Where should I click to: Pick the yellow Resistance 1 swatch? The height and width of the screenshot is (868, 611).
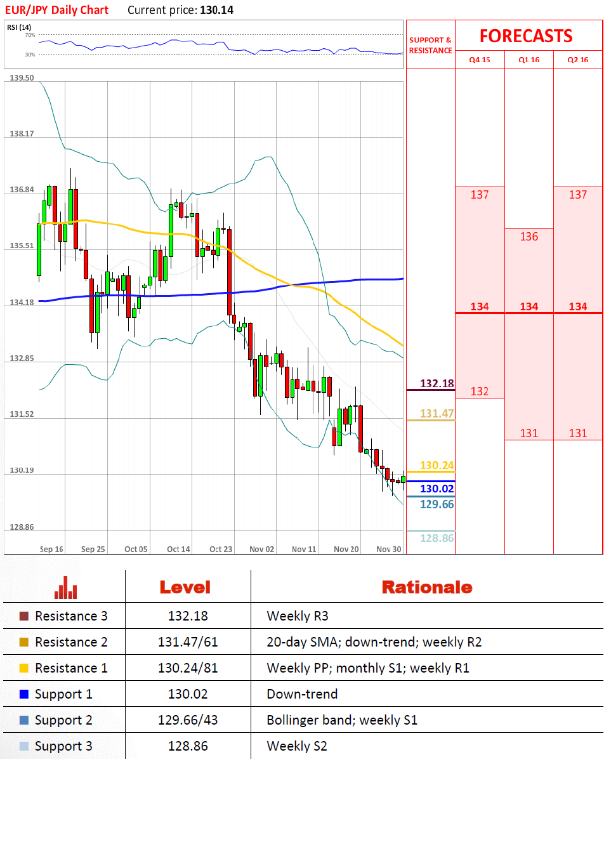[24, 668]
